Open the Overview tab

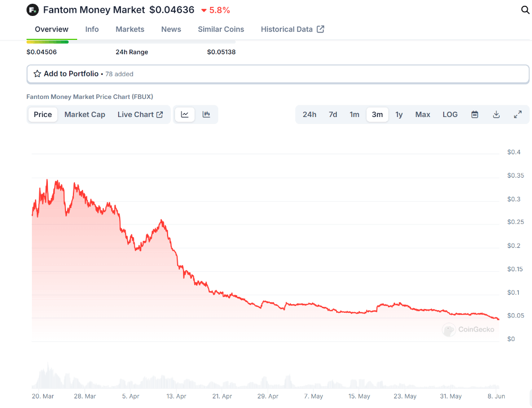coord(52,29)
